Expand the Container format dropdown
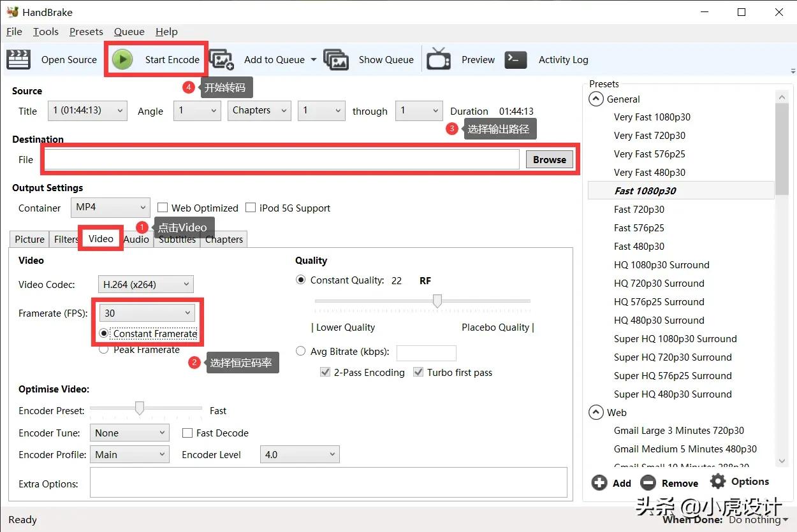 click(x=110, y=208)
